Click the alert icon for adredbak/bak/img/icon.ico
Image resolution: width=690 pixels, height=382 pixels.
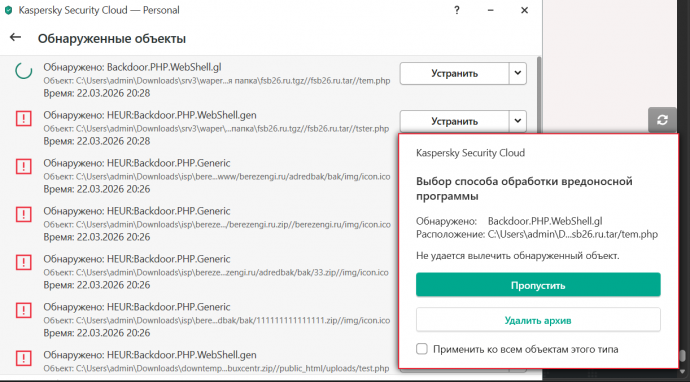23,166
